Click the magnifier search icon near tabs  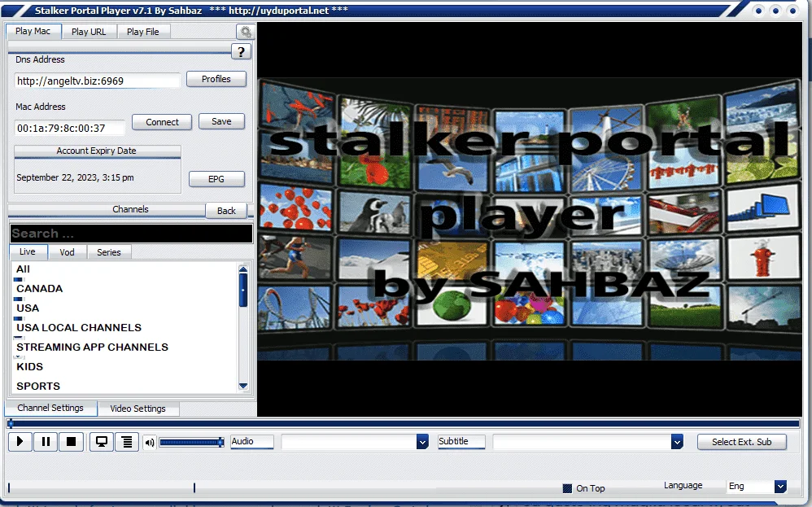246,32
